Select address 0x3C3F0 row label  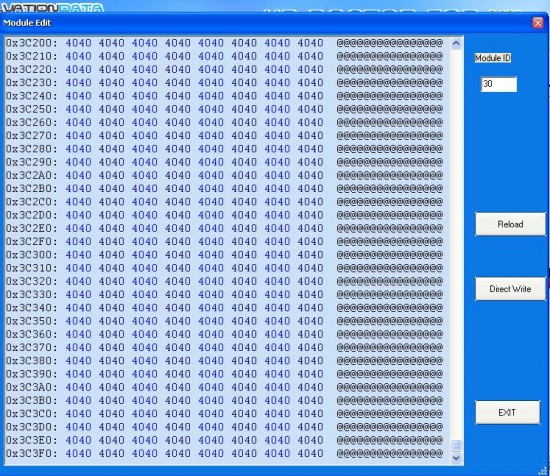(x=31, y=453)
